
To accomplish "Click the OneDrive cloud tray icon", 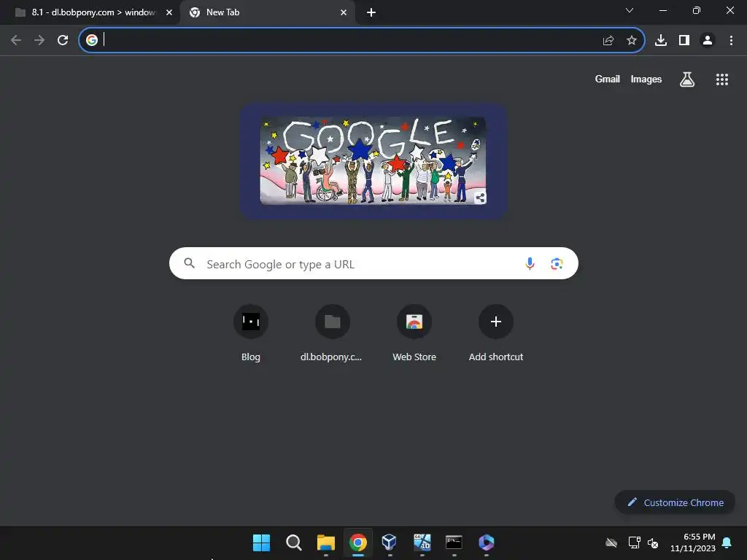I will pos(611,542).
